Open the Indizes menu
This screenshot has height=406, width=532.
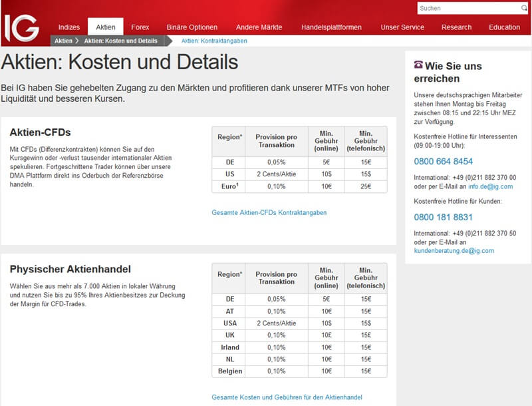click(x=69, y=27)
